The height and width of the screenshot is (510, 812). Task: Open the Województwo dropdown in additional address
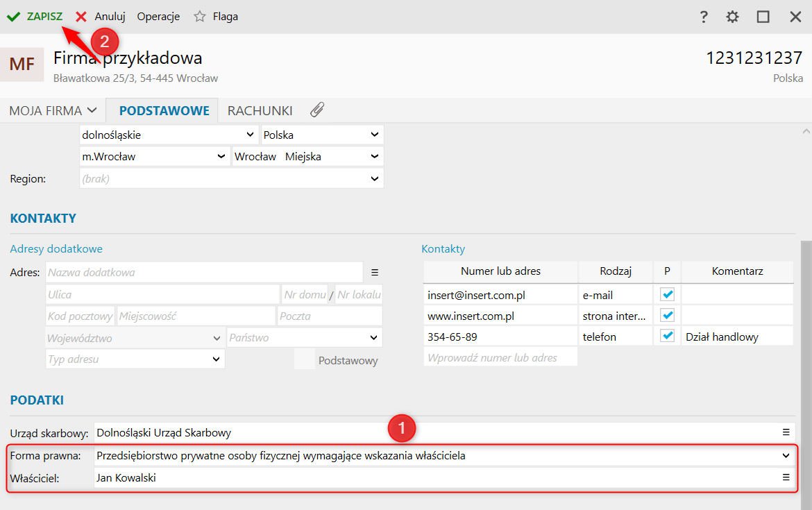click(135, 338)
